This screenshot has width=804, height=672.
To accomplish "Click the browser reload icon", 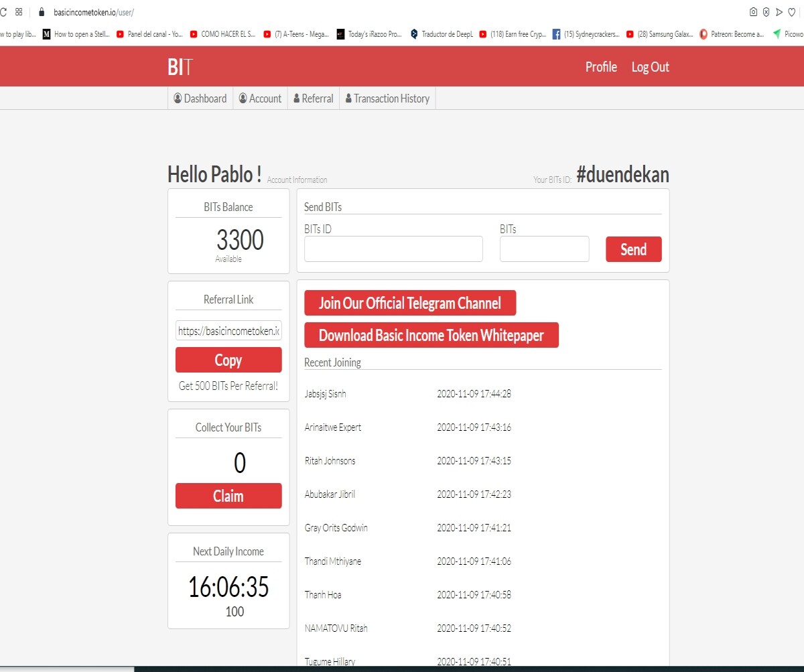I will click(x=3, y=11).
